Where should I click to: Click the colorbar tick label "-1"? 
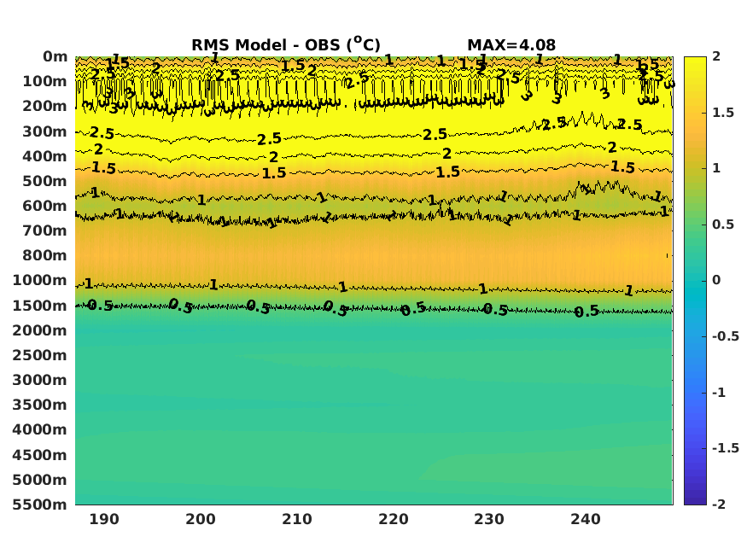pyautogui.click(x=719, y=393)
